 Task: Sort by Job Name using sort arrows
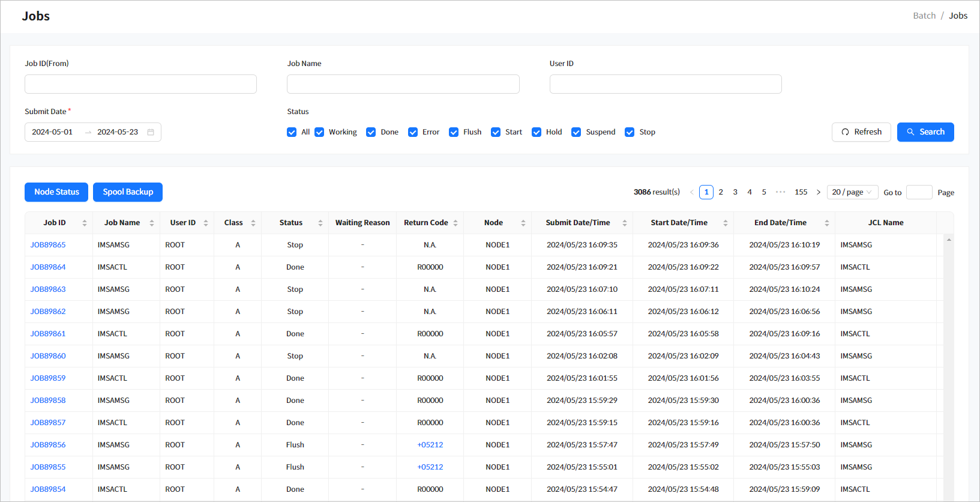tap(152, 223)
